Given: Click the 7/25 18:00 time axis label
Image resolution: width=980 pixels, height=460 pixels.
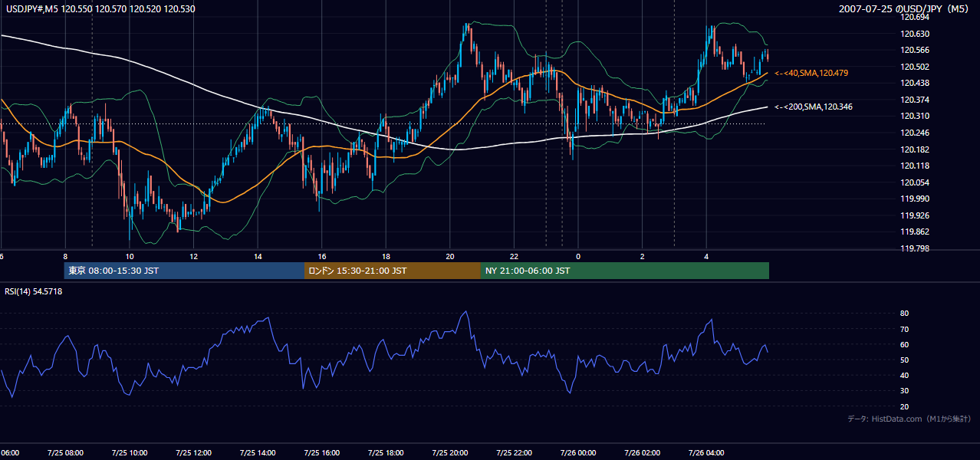Looking at the screenshot, I should 386,452.
